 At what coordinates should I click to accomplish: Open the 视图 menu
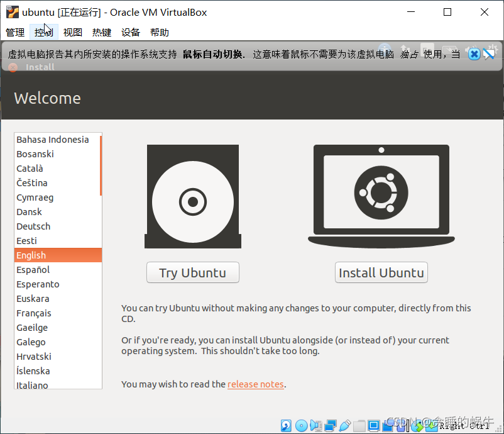(x=73, y=32)
